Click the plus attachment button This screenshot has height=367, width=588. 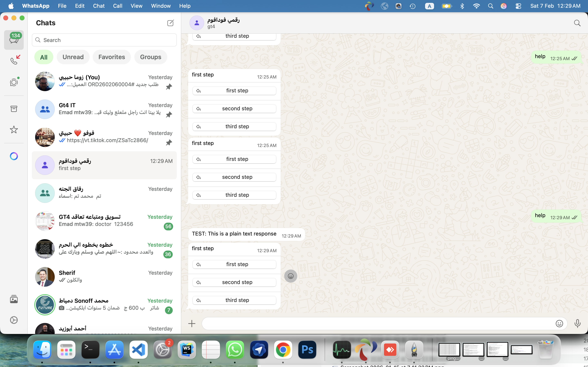[192, 323]
